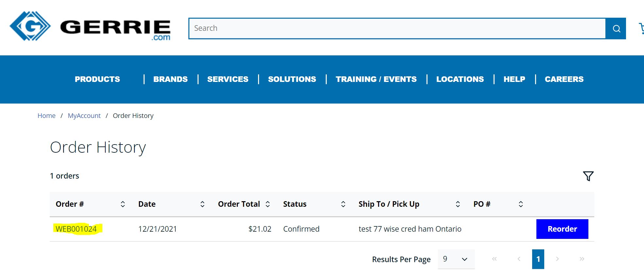The width and height of the screenshot is (644, 270).
Task: Open the Results Per Page dropdown
Action: (x=456, y=259)
